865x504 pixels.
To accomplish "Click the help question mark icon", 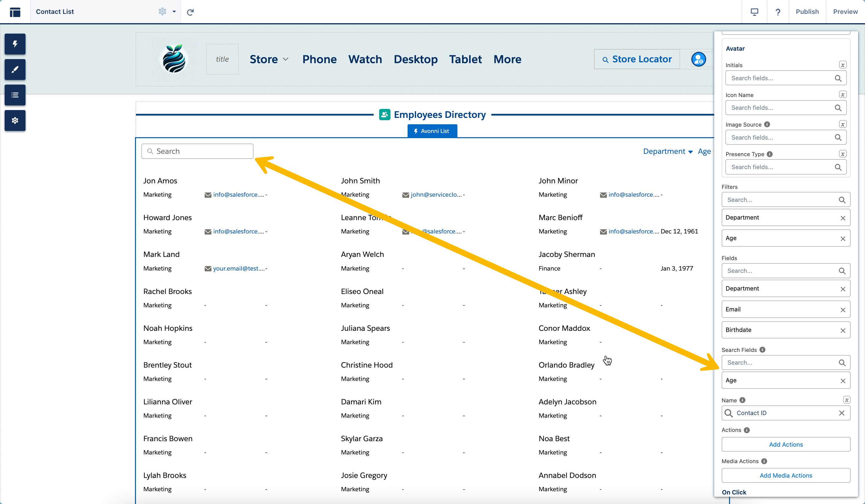I will point(778,12).
